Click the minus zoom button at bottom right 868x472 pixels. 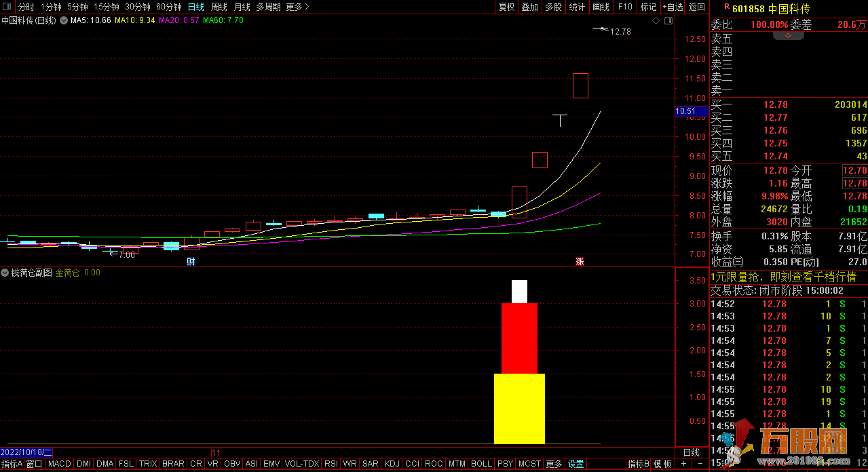(700, 464)
